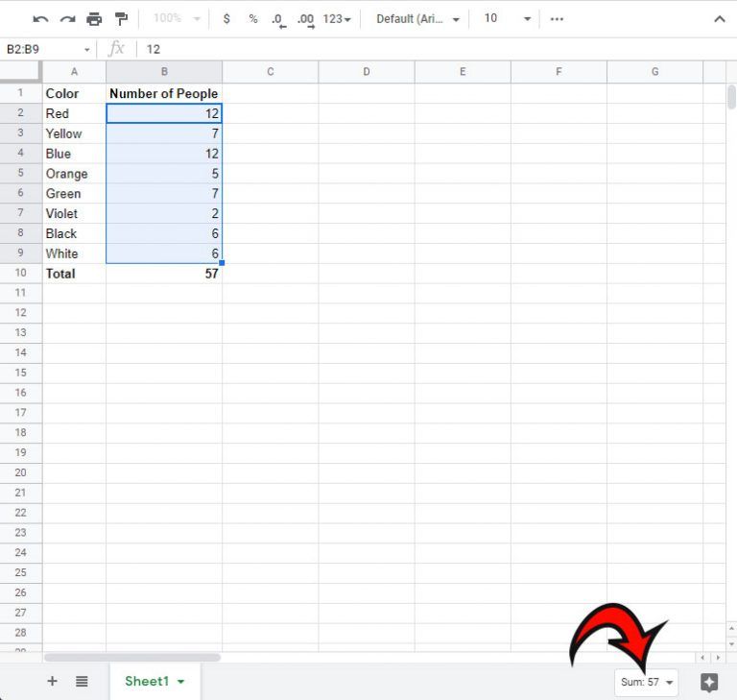Click the White cell
The width and height of the screenshot is (737, 700).
[74, 253]
